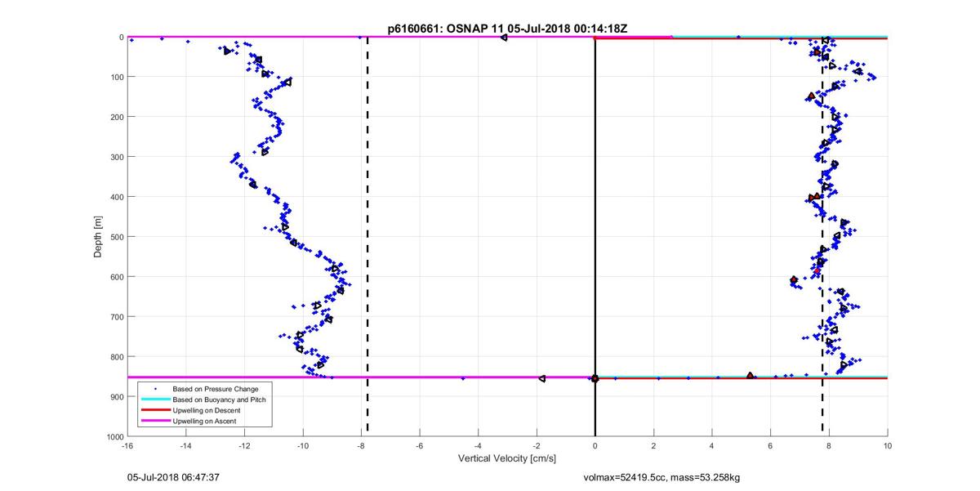Click the text 'volmax=52419.5cc, mass=53.258kg'
Screen dimensions: 980x491
pos(661,477)
